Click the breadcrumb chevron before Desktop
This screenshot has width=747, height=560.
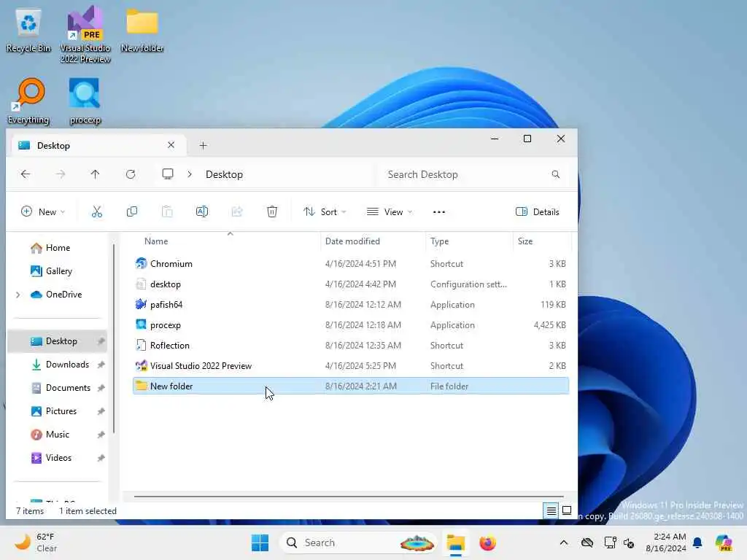190,174
